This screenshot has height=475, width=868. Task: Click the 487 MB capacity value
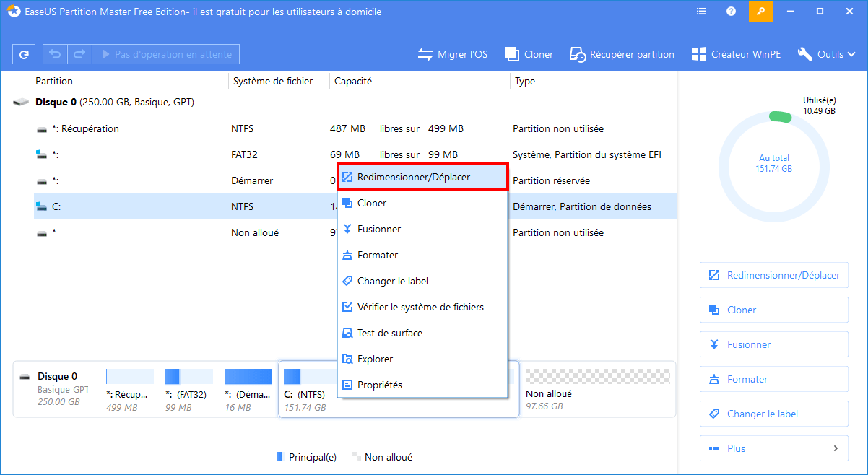(347, 128)
